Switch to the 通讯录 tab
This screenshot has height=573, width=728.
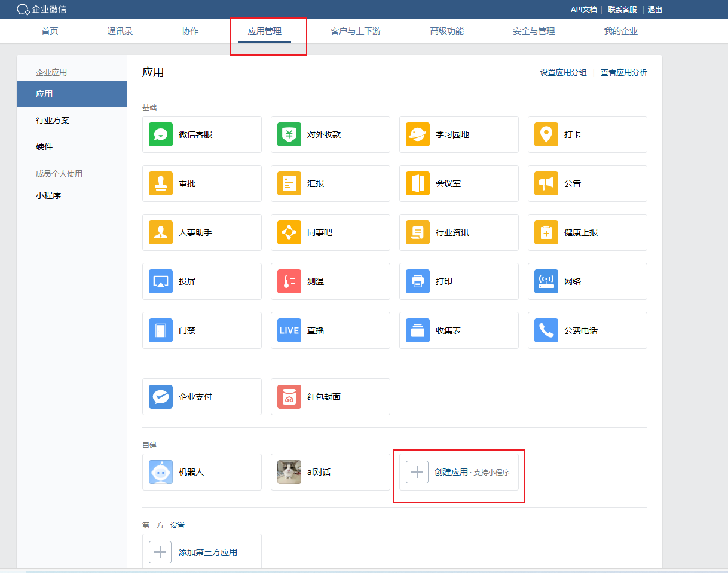[x=120, y=31]
